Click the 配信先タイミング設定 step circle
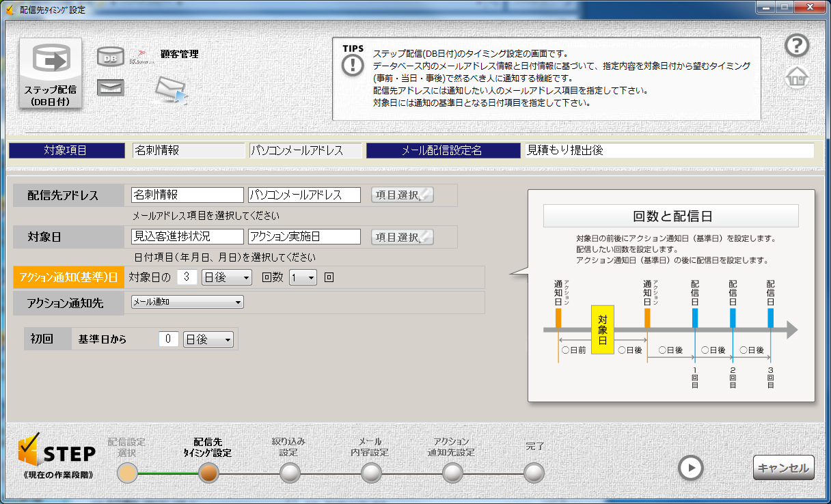 coord(208,473)
